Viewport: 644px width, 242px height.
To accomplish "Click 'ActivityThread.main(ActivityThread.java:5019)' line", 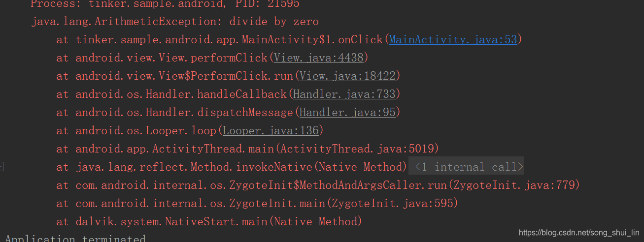I will [247, 149].
